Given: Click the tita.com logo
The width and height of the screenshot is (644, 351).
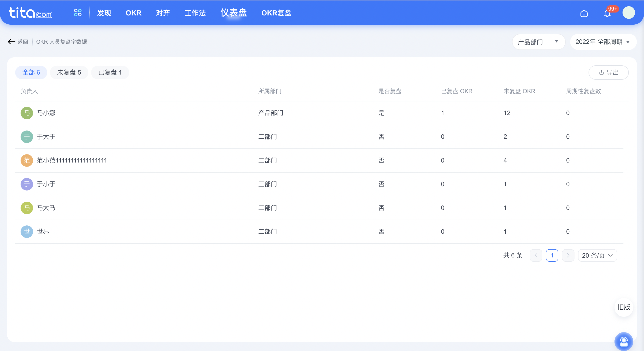Looking at the screenshot, I should [x=30, y=13].
